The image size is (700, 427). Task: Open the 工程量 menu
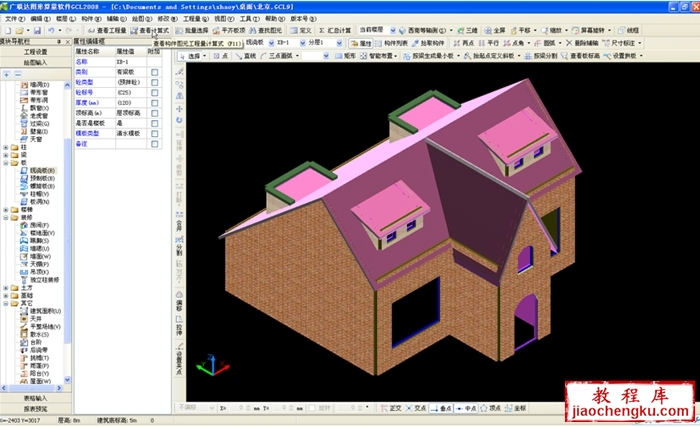[193, 18]
